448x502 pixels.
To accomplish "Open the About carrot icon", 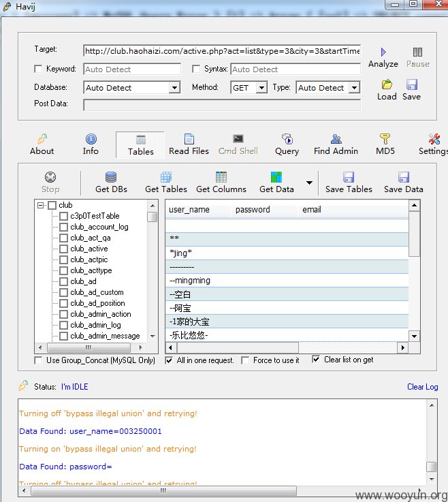I will click(42, 139).
